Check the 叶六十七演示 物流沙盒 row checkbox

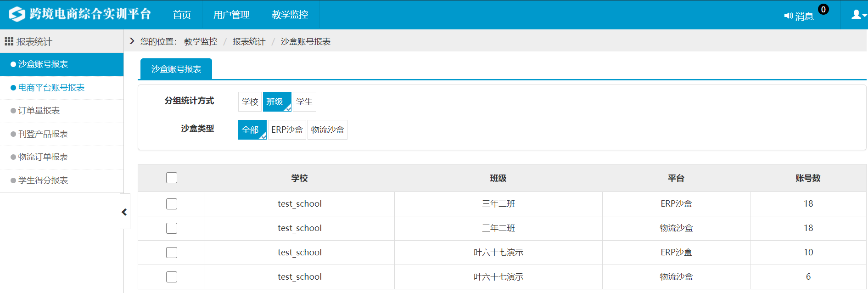(x=172, y=277)
